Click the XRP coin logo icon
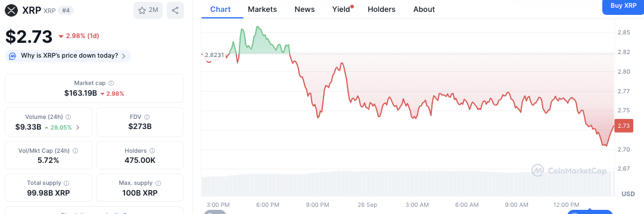Viewport: 644px width, 214px height. pos(11,10)
